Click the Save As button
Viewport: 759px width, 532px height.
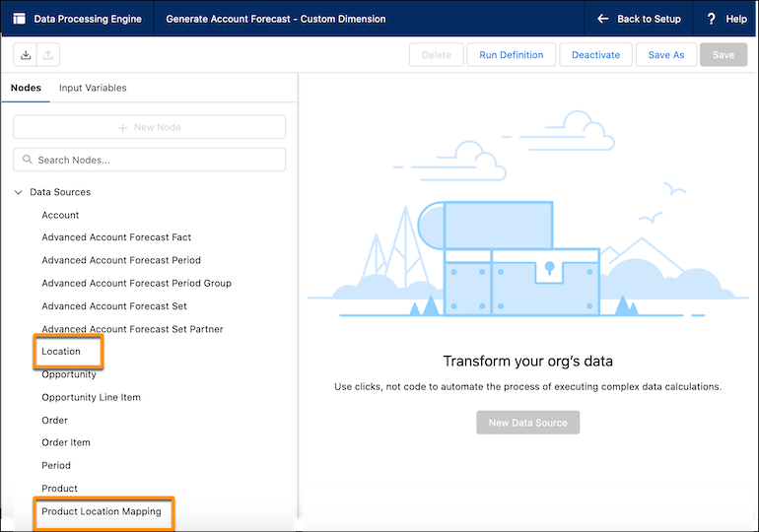point(666,54)
